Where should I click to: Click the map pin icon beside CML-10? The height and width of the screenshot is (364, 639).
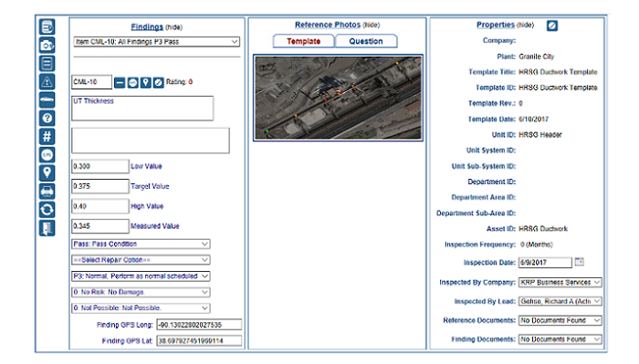[145, 83]
